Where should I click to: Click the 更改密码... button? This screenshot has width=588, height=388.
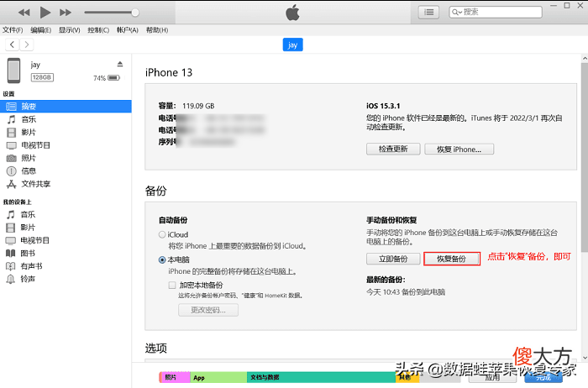click(208, 310)
